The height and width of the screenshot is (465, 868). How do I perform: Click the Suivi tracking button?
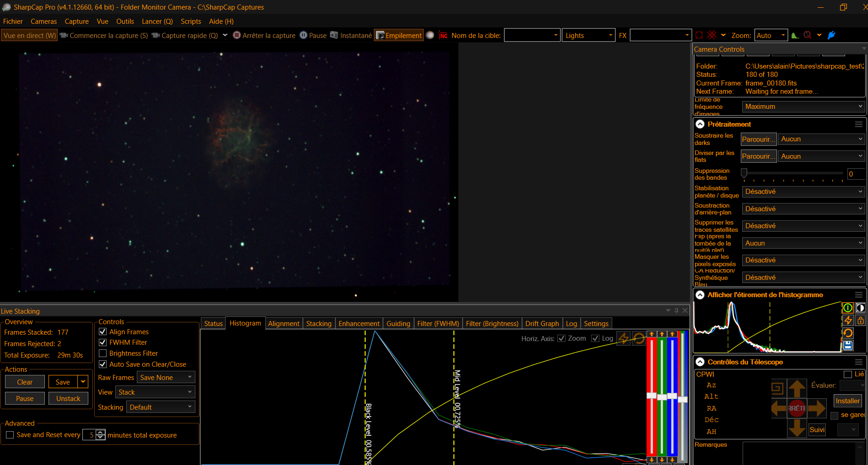[x=817, y=429]
